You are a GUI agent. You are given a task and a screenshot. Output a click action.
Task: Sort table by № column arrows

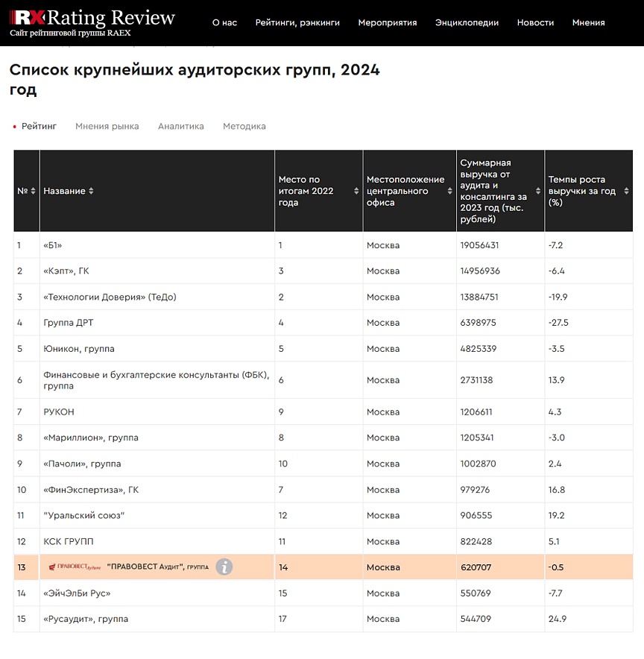[x=33, y=192]
